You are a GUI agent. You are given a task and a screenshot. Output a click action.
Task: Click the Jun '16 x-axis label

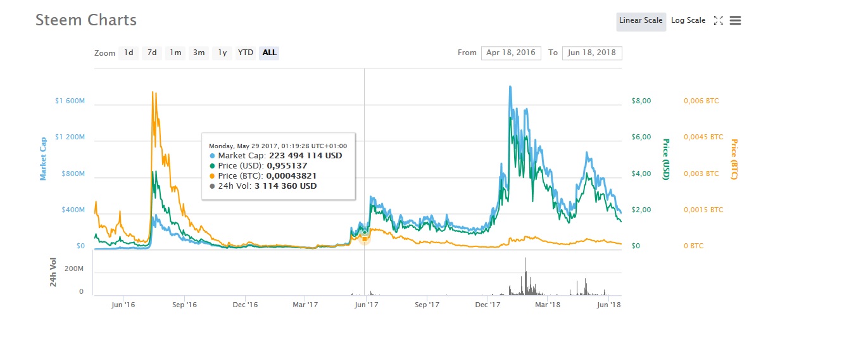tap(123, 305)
